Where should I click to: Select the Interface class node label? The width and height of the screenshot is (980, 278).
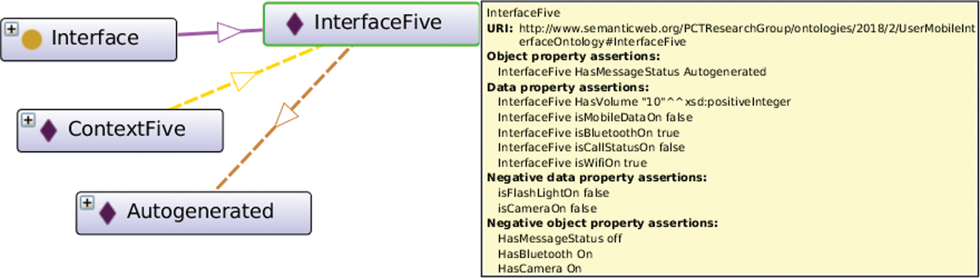click(95, 38)
